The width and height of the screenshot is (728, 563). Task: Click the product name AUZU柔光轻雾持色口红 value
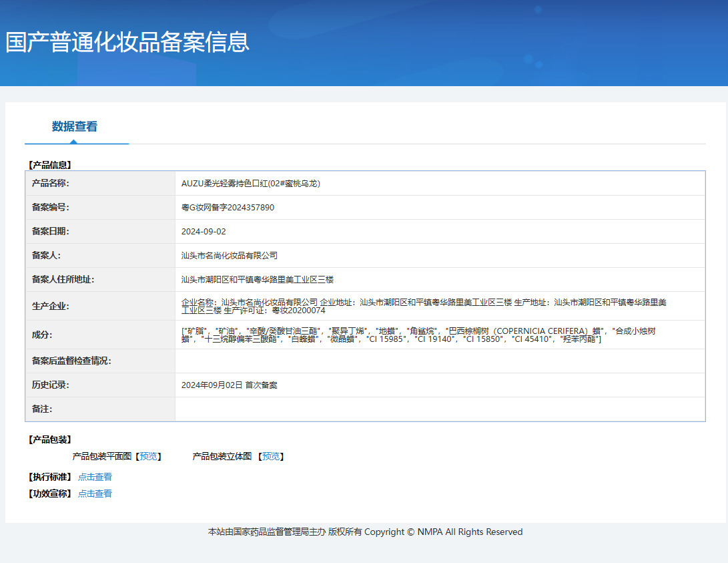251,183
